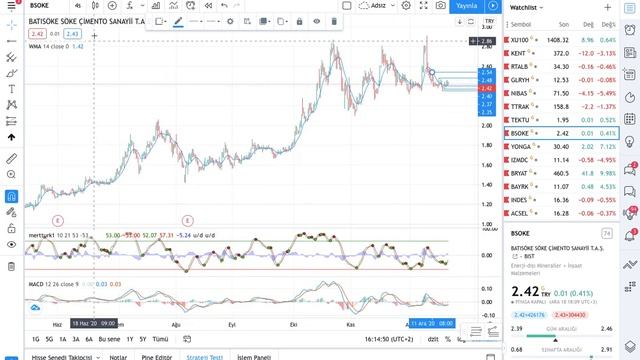Open the İşlem Paneli tab
The width and height of the screenshot is (640, 360).
[x=254, y=357]
